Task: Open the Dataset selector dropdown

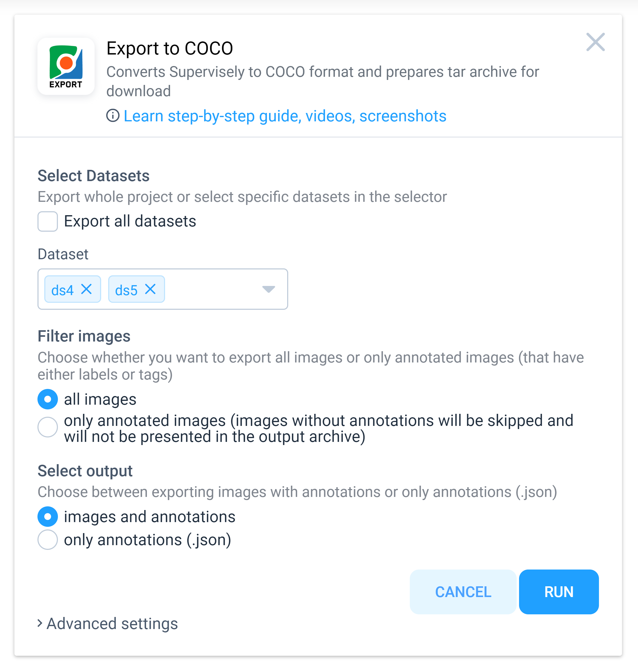Action: (268, 290)
